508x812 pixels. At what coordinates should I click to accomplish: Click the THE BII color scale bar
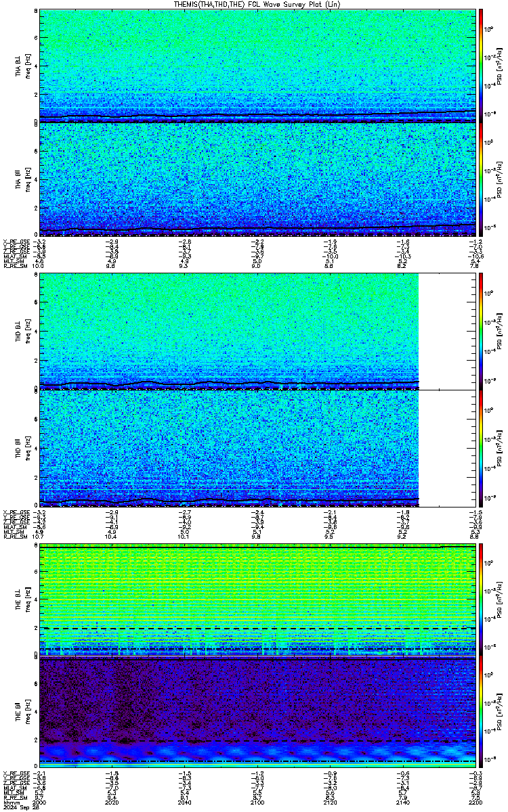[x=481, y=713]
